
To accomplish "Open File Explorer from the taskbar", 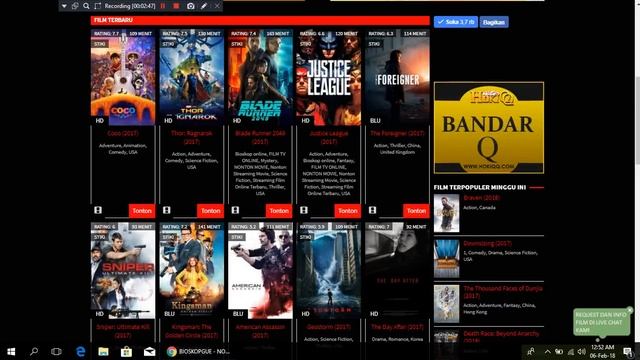I will coord(103,351).
